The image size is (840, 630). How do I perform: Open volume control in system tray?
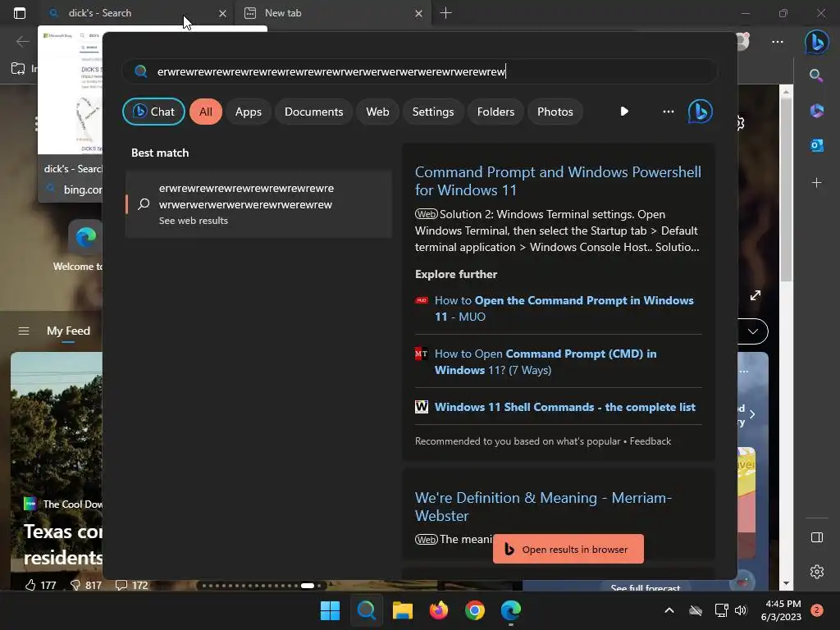(x=741, y=610)
